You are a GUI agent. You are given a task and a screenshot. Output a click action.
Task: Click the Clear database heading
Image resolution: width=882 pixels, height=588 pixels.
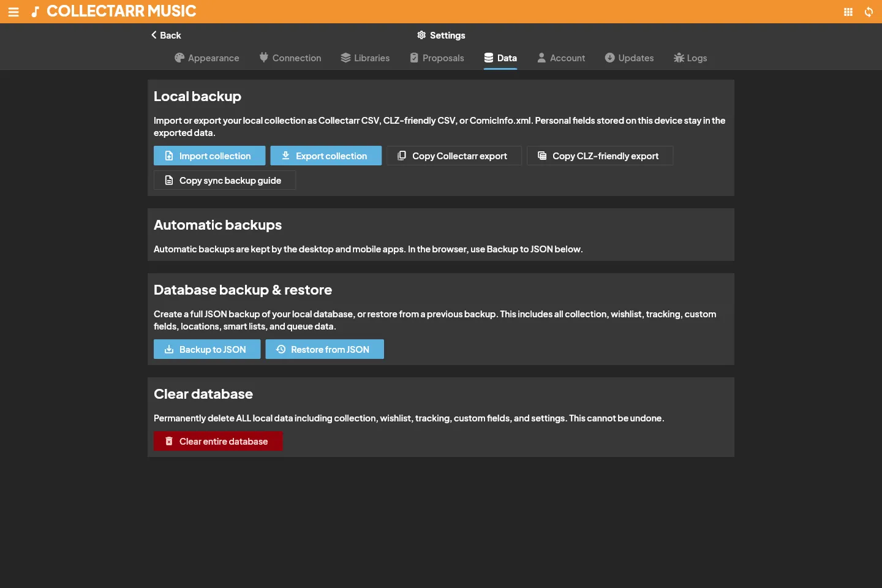click(203, 394)
